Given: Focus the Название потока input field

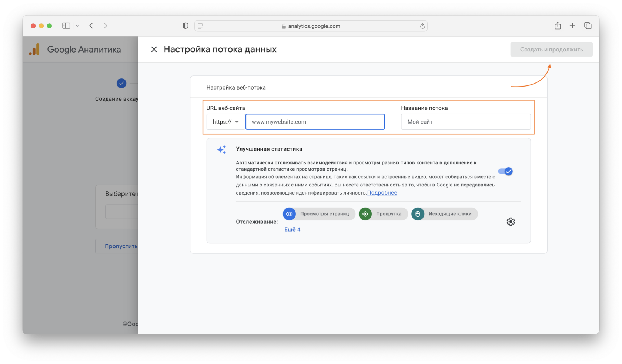Looking at the screenshot, I should 466,122.
